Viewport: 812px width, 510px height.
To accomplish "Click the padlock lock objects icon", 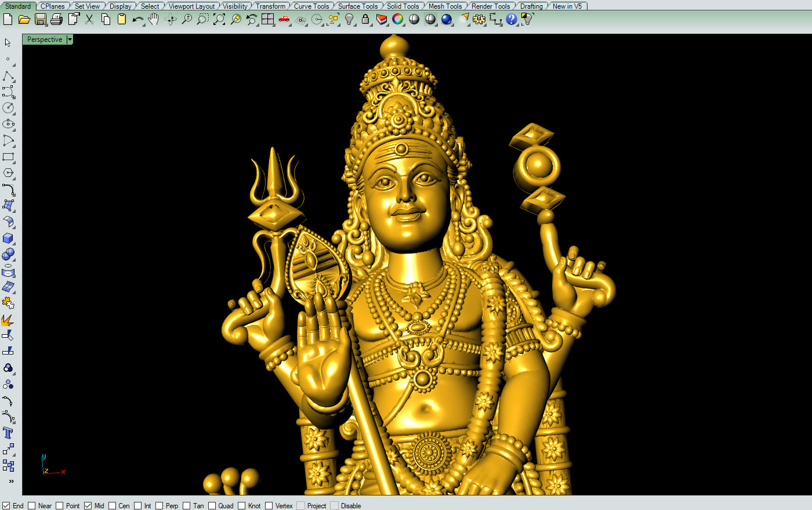I will [365, 19].
